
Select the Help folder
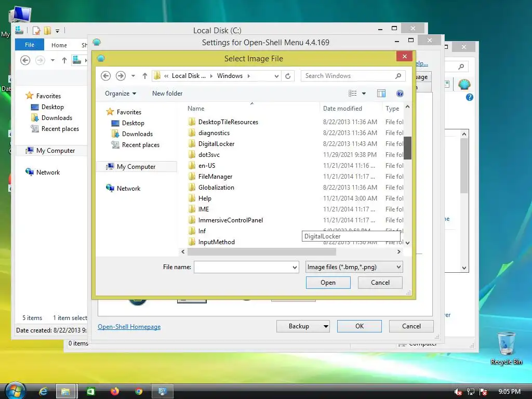point(205,198)
